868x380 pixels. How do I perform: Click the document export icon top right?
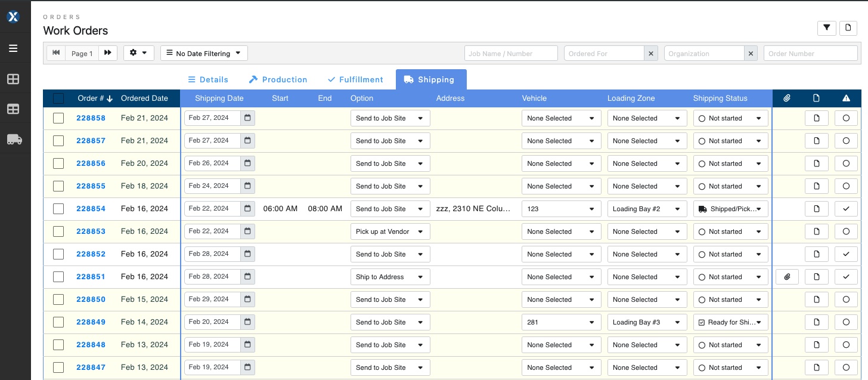848,27
